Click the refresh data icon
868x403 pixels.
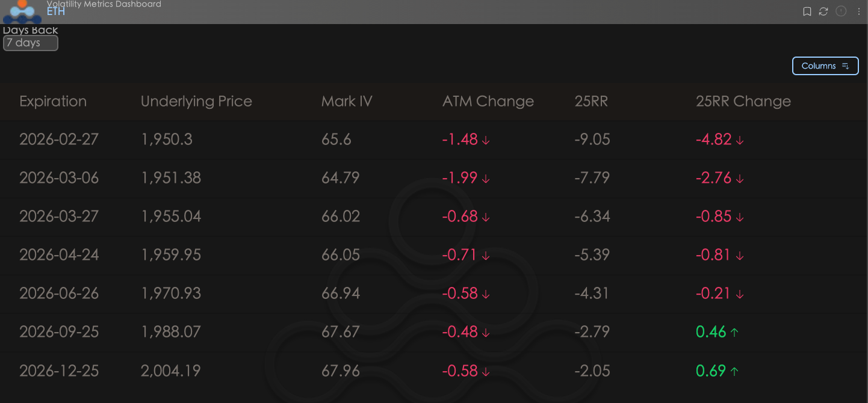click(823, 11)
